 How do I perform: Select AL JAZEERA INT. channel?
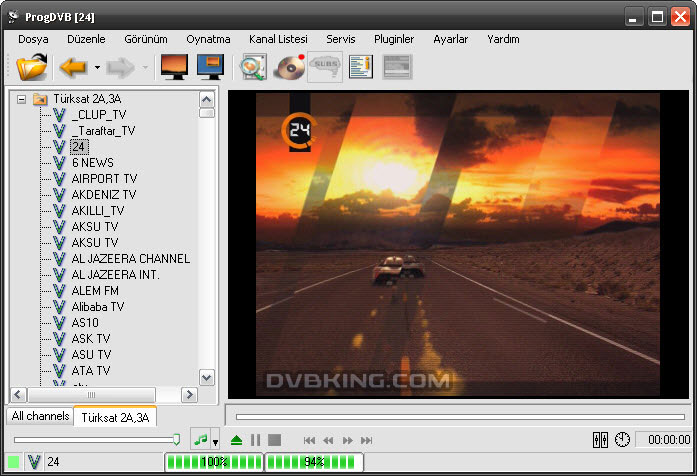pos(115,275)
